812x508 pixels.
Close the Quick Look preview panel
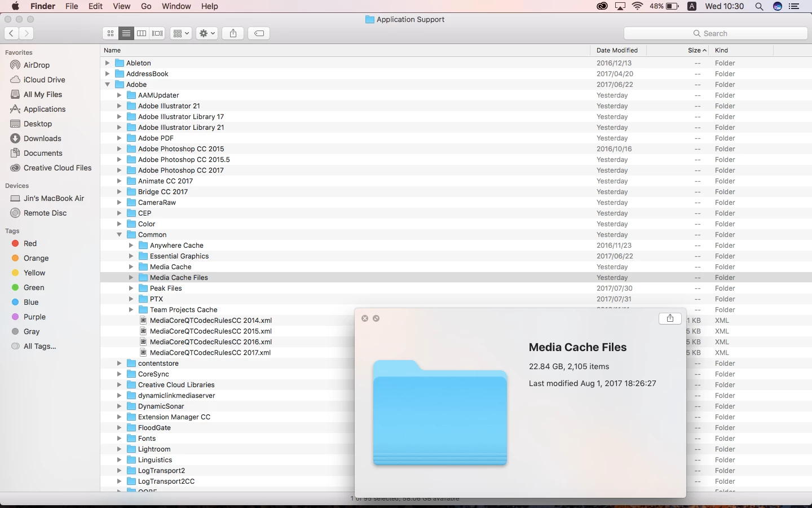(x=365, y=318)
